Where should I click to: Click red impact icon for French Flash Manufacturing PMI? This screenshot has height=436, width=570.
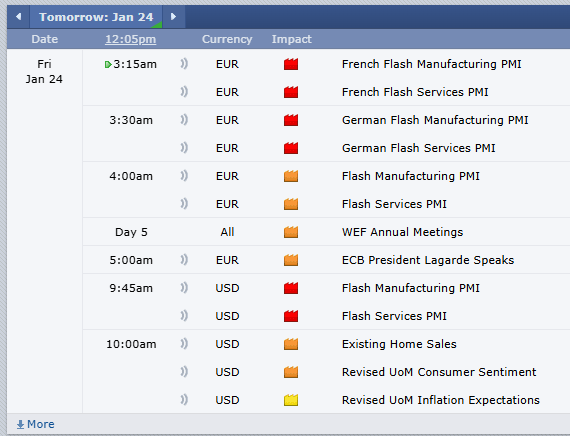[291, 64]
